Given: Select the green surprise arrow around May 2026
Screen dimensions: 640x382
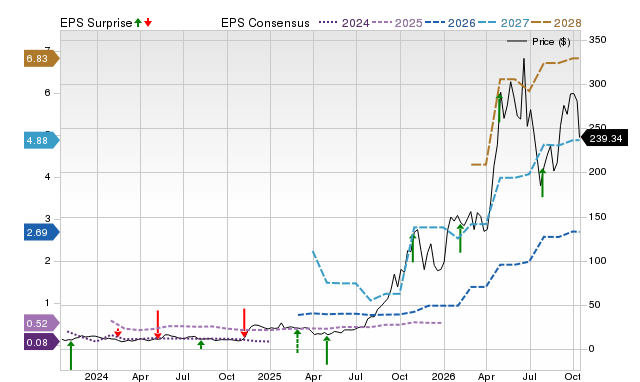Looking at the screenshot, I should click(x=499, y=107).
